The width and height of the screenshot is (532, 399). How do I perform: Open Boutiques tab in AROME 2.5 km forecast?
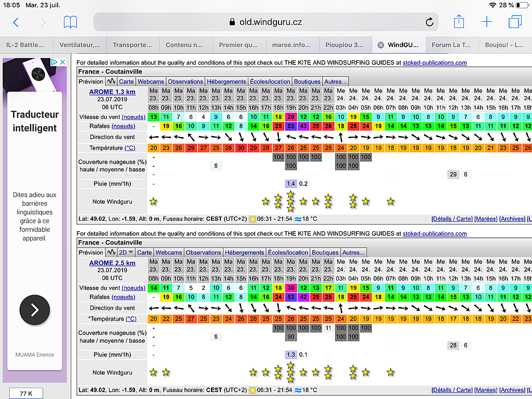coord(325,252)
